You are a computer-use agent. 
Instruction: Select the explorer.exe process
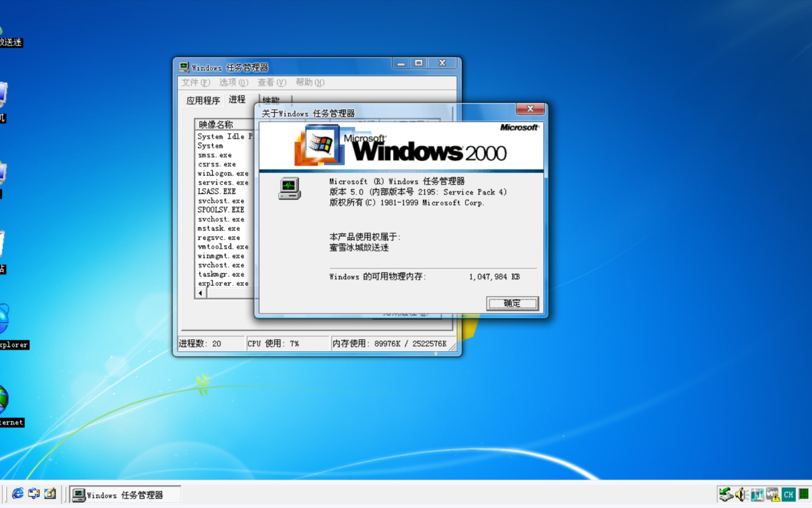click(x=223, y=283)
